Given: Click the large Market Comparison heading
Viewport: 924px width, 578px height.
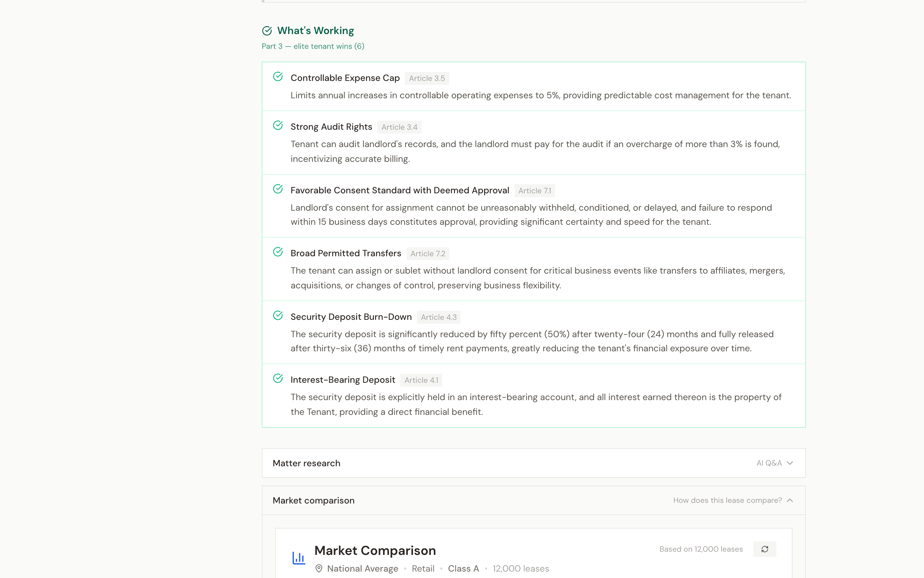Looking at the screenshot, I should pyautogui.click(x=375, y=550).
